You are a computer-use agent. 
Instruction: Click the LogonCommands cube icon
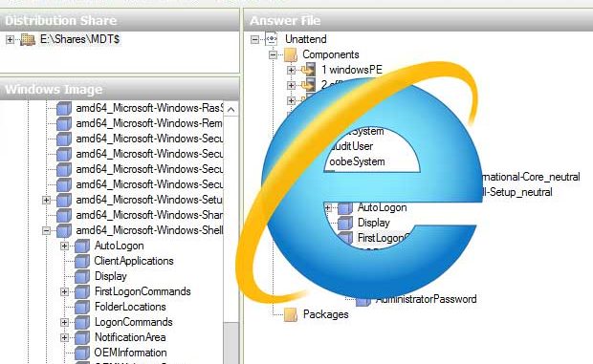(82, 322)
